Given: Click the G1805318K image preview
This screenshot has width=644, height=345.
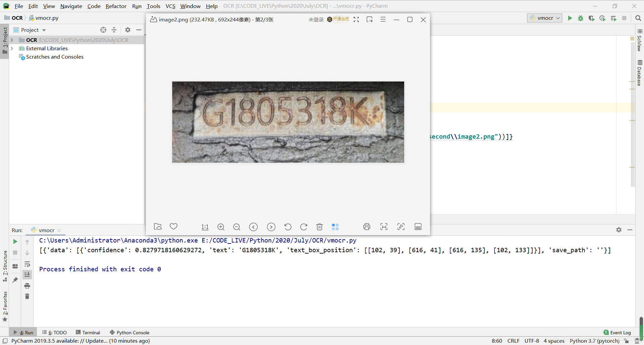Looking at the screenshot, I should pos(288,122).
